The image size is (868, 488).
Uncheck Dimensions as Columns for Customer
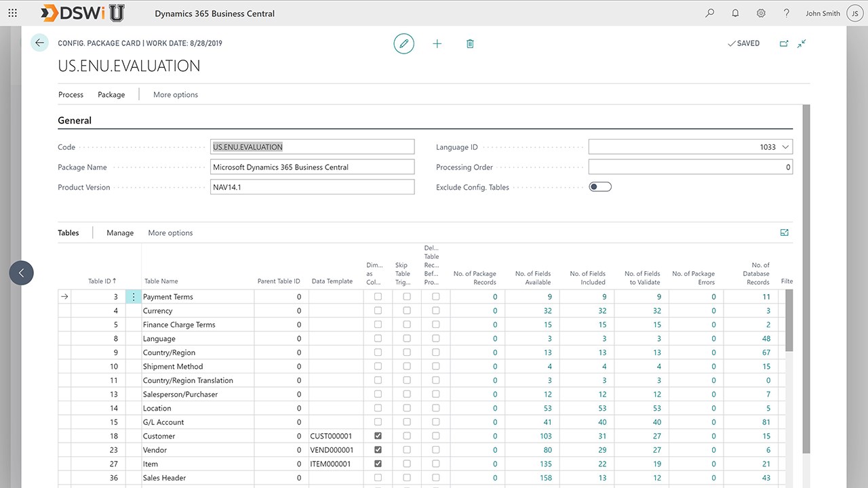[378, 436]
